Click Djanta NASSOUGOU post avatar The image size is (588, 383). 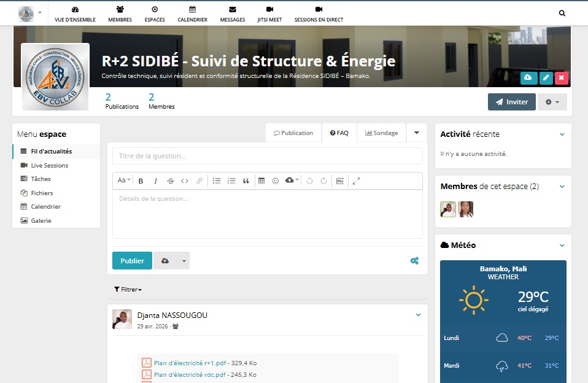[x=122, y=319]
